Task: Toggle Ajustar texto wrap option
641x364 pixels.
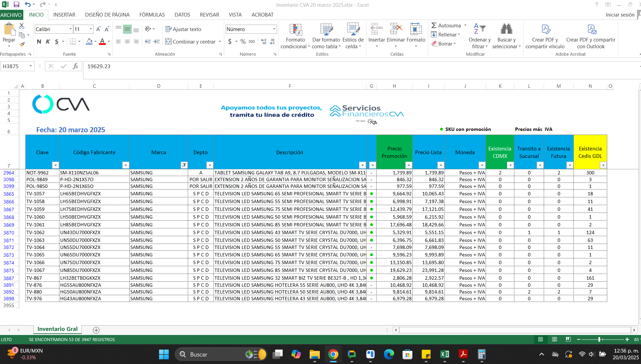Action: click(183, 29)
